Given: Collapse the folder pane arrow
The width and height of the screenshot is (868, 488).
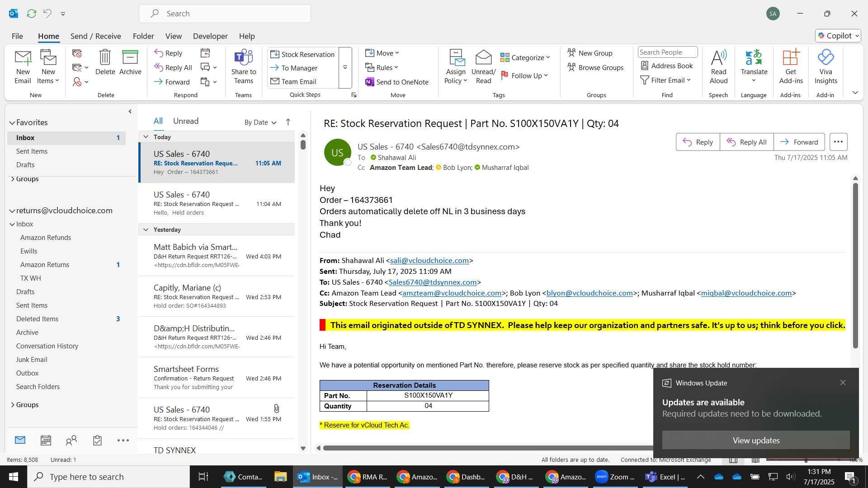Looking at the screenshot, I should [130, 111].
